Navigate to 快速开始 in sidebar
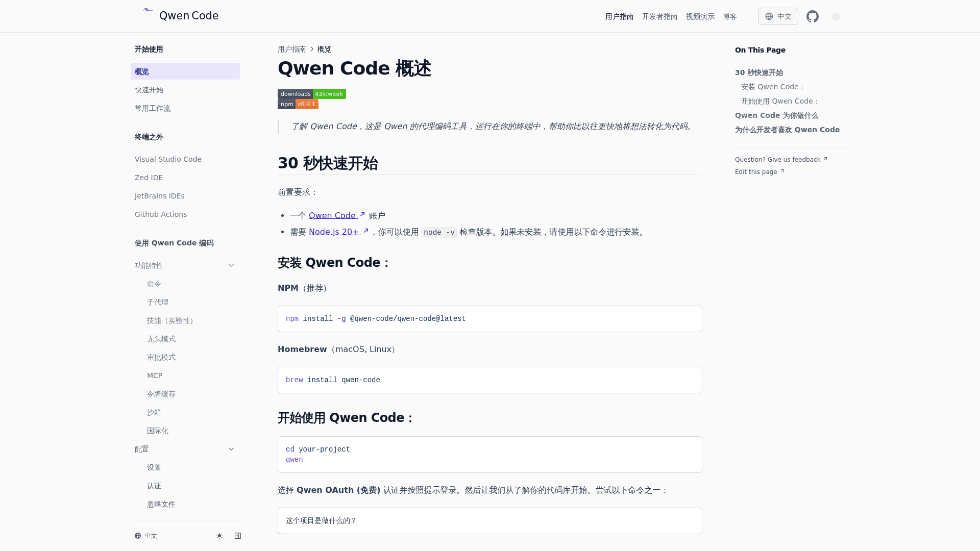The height and width of the screenshot is (551, 980). pos(149,90)
